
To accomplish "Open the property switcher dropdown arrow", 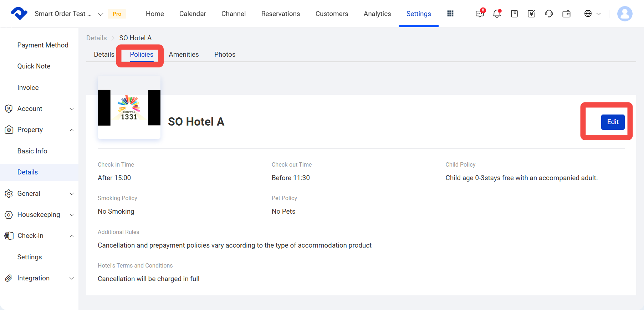I will click(x=101, y=14).
